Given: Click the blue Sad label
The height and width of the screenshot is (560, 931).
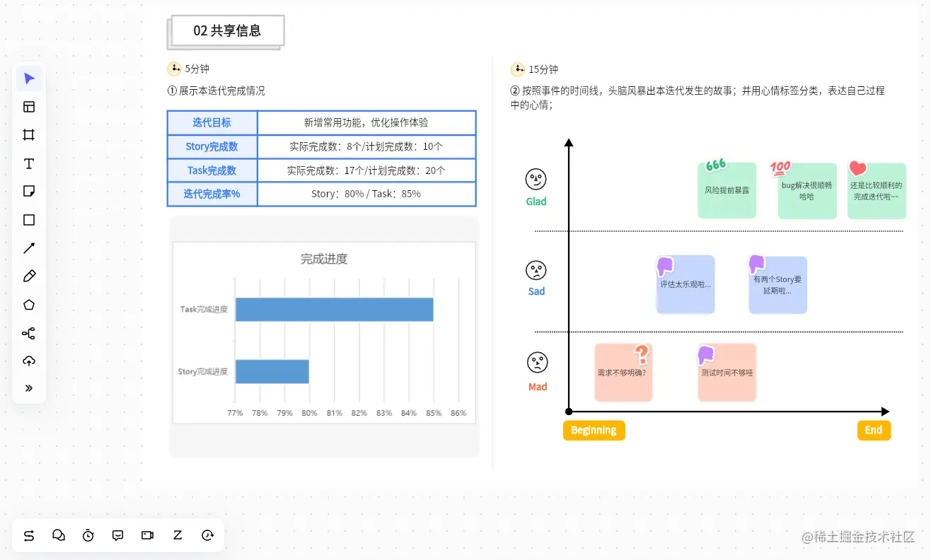Looking at the screenshot, I should [x=537, y=291].
